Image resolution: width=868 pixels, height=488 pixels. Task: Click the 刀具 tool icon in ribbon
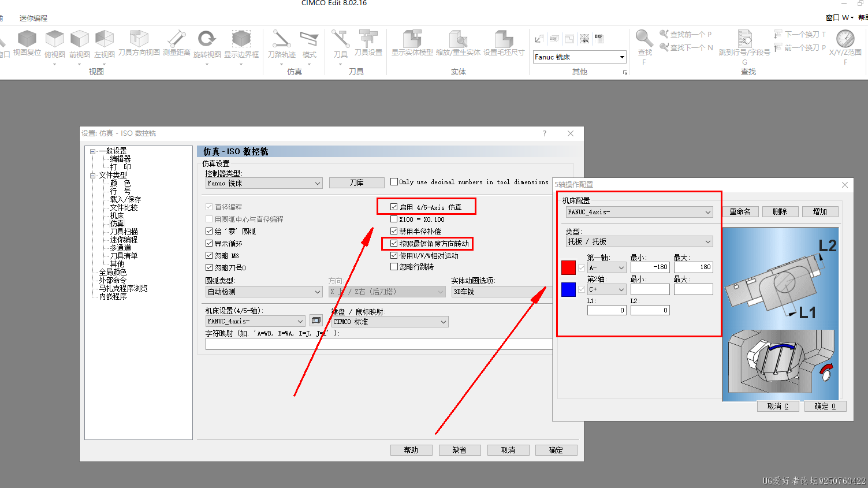(341, 39)
